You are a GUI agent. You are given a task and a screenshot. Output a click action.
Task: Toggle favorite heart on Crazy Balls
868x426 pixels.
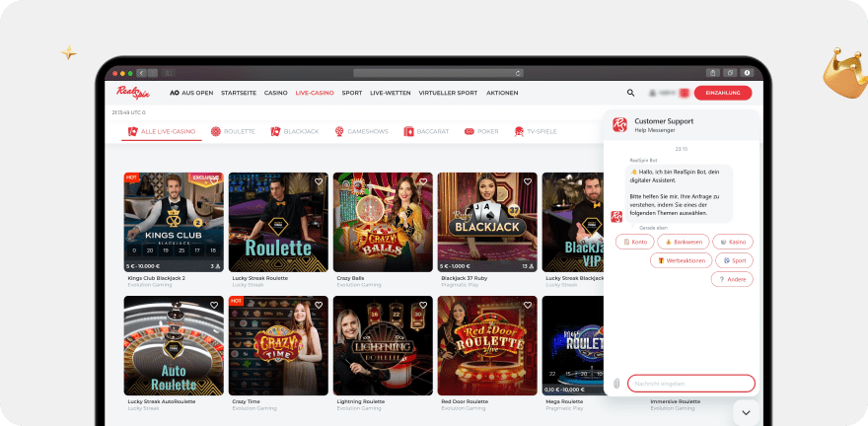pos(423,181)
